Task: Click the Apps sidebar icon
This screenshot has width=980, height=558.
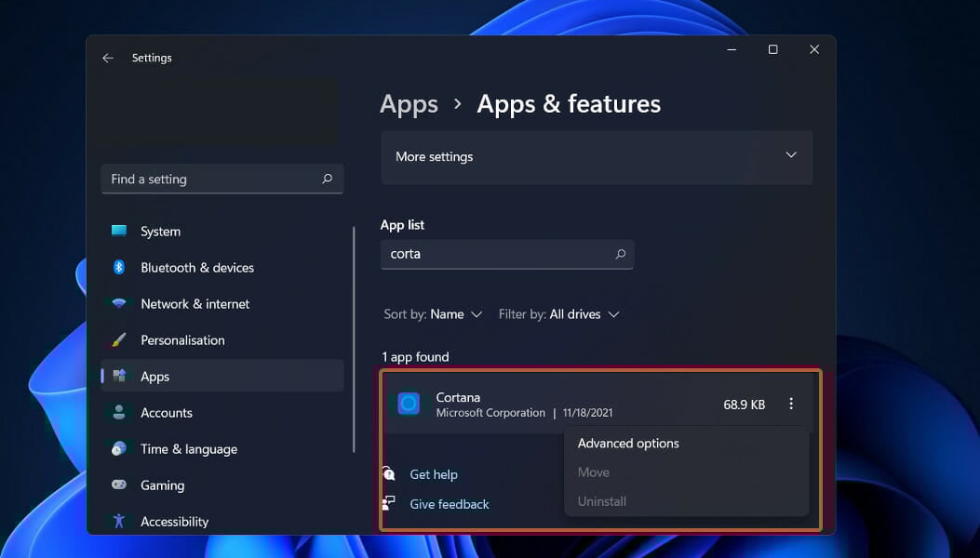Action: point(119,376)
